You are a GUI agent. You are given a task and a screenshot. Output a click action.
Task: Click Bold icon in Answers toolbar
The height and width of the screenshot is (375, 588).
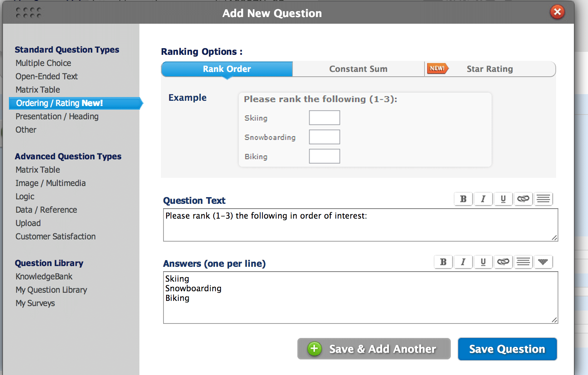[443, 262]
